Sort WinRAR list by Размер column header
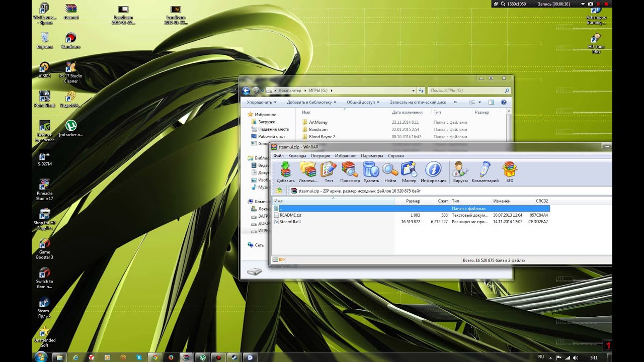Screen dimensions: 644x362 (408, 201)
